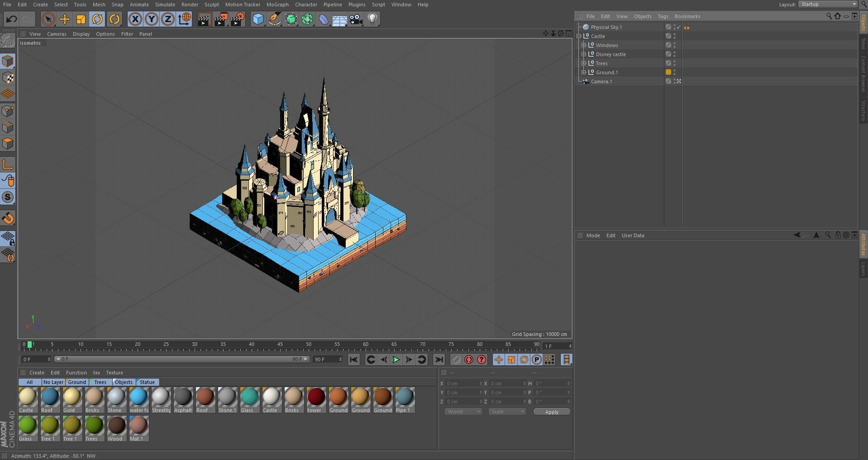Open the World coordinate dropdown
The height and width of the screenshot is (460, 868).
click(x=463, y=412)
